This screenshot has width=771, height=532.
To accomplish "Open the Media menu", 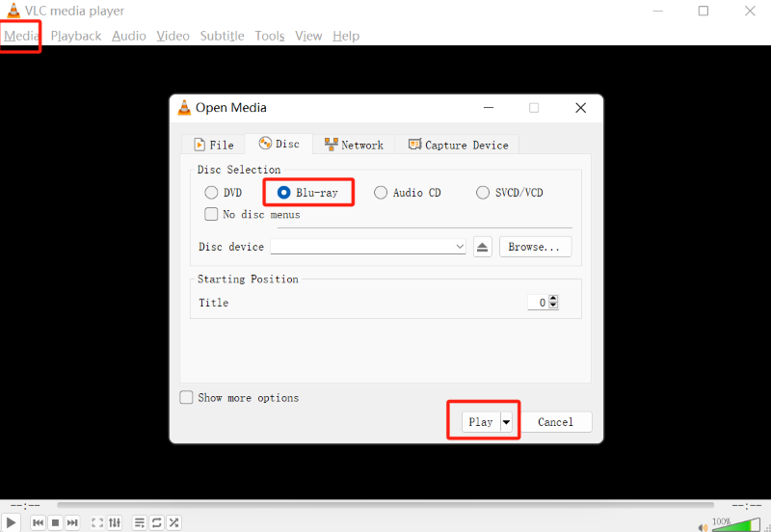I will tap(21, 36).
